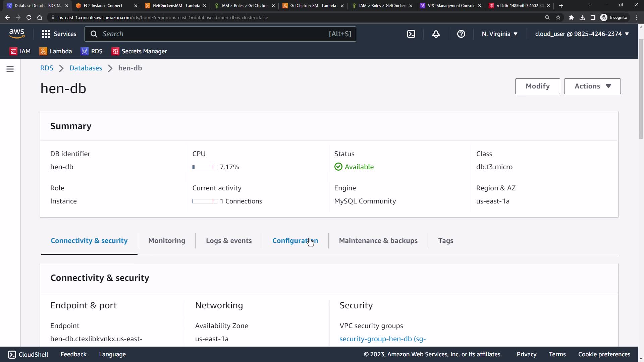
Task: Open the help question mark icon
Action: [x=461, y=34]
